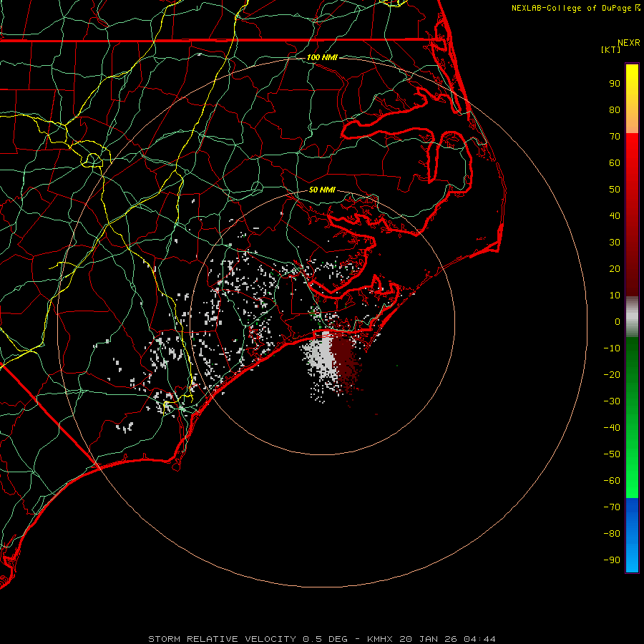Click the positive 70 knot scale label
644x644 pixels.
click(615, 137)
